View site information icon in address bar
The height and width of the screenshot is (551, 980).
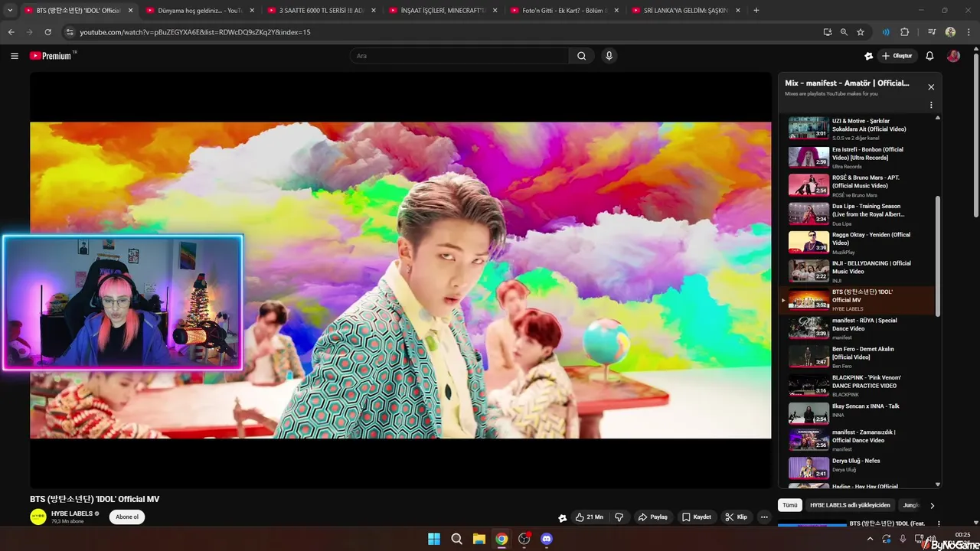[x=70, y=32]
